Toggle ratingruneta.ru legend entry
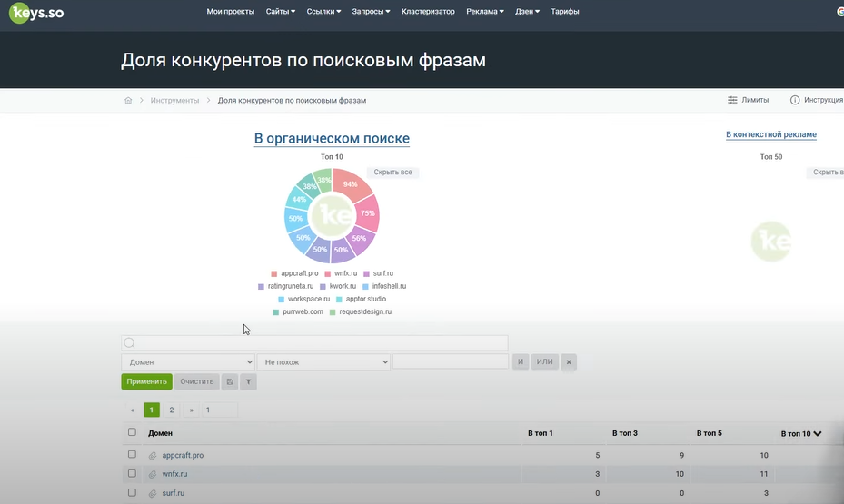 pyautogui.click(x=286, y=286)
